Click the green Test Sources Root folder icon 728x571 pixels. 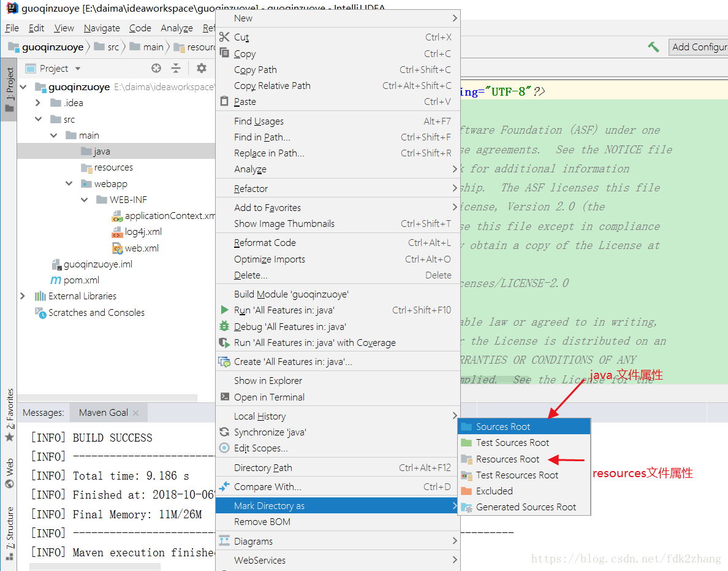click(466, 442)
